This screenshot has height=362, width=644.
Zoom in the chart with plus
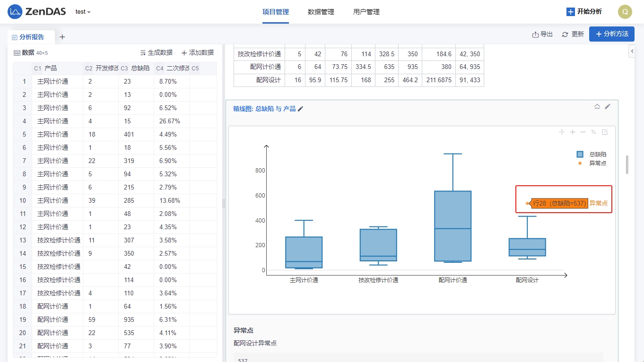click(572, 132)
